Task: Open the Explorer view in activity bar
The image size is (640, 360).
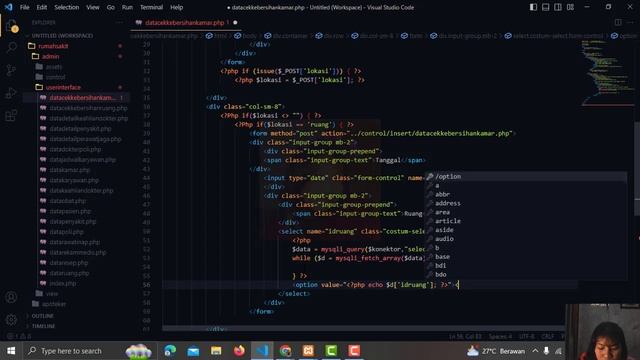Action: (x=11, y=27)
